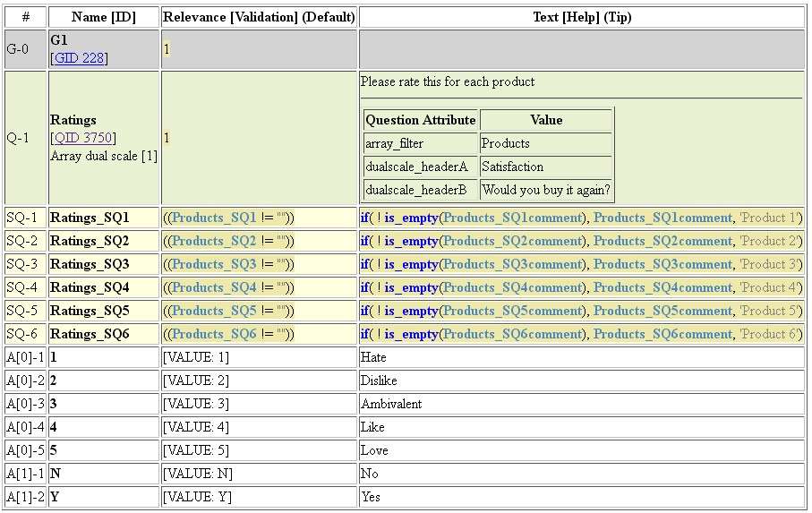Click the G-0 group row number
812x513 pixels.
(x=18, y=49)
